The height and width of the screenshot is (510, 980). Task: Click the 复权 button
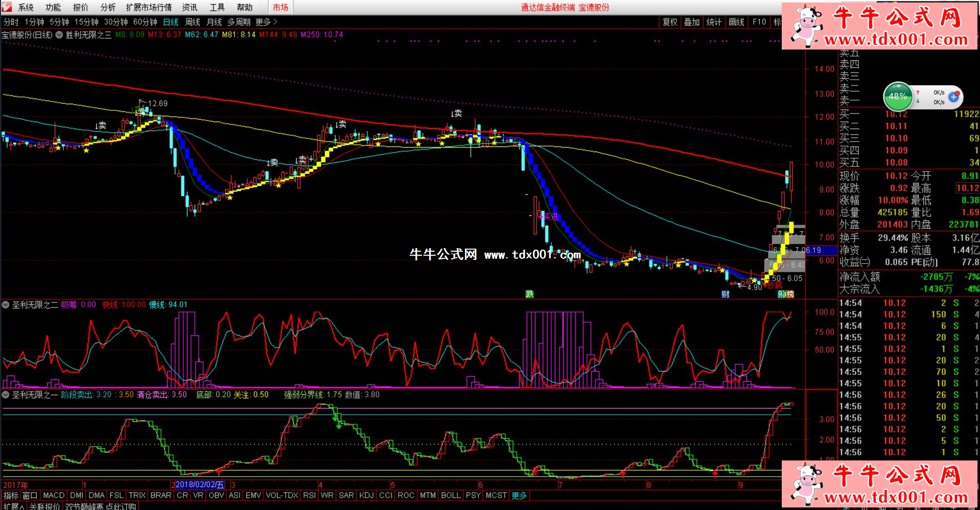[x=670, y=22]
